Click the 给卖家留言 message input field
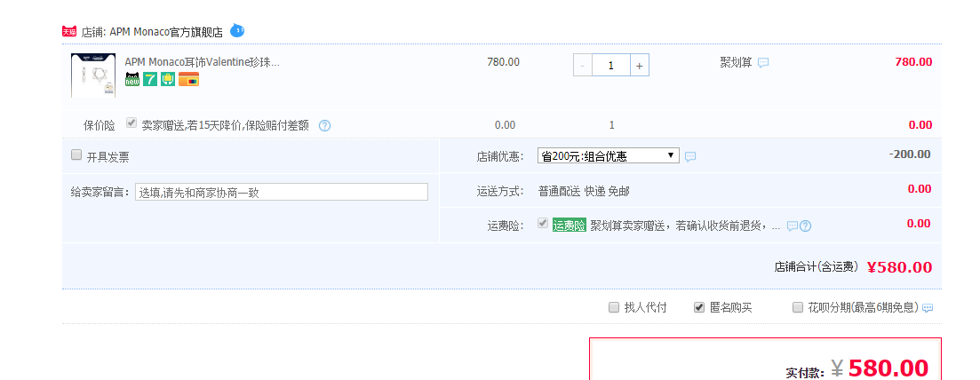980x380 pixels. pos(282,192)
